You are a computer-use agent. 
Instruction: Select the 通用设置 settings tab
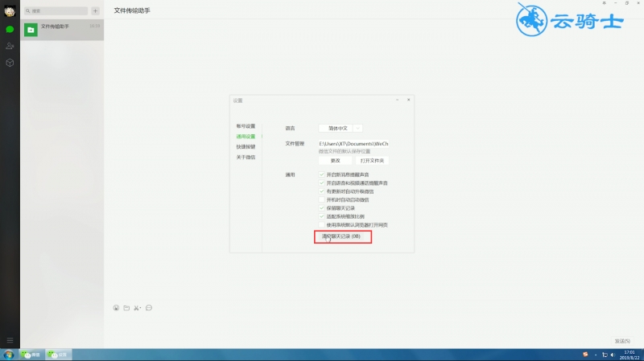point(246,137)
